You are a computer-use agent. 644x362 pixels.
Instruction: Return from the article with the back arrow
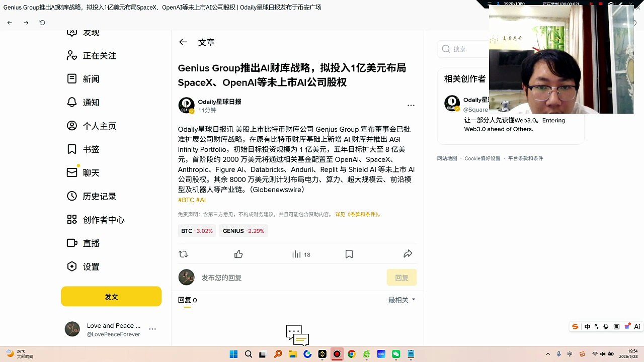point(183,42)
